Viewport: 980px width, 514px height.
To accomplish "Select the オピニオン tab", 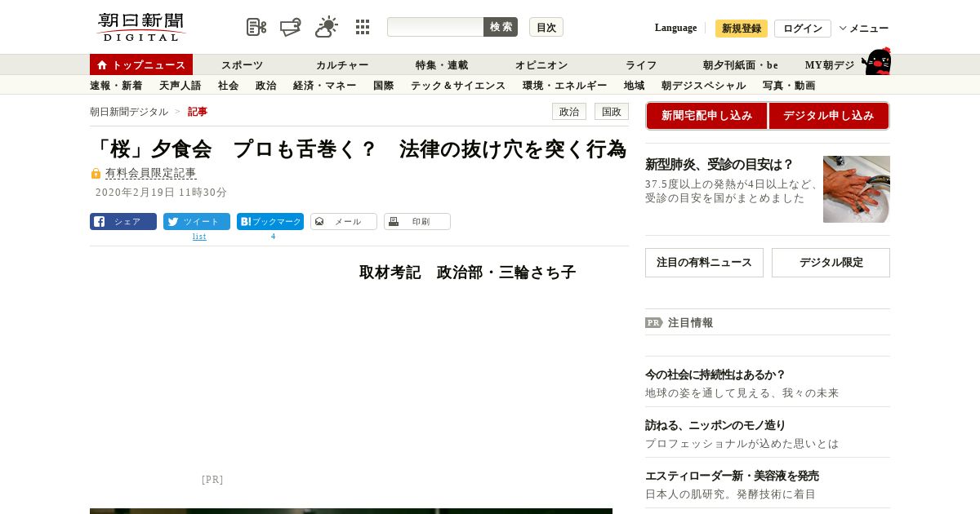I will click(541, 65).
